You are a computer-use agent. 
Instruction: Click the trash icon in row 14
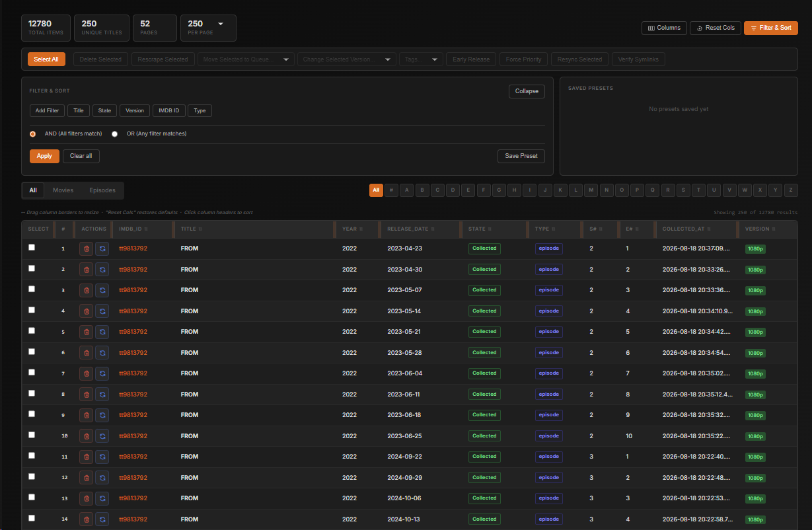point(86,519)
